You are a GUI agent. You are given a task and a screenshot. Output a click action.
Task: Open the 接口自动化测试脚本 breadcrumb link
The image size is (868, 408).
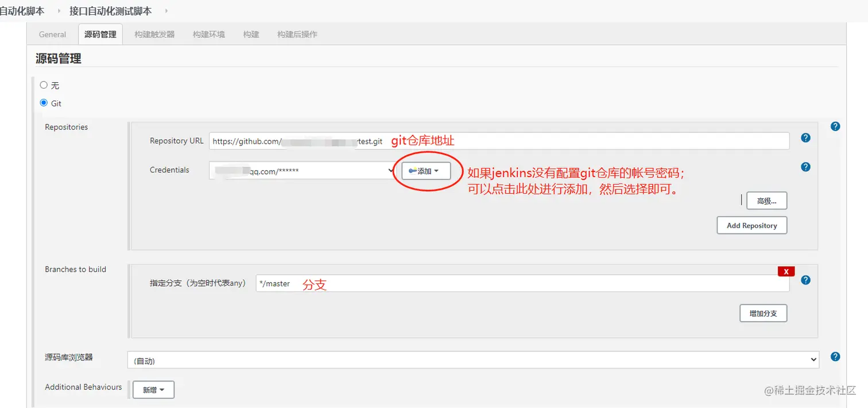pyautogui.click(x=110, y=11)
